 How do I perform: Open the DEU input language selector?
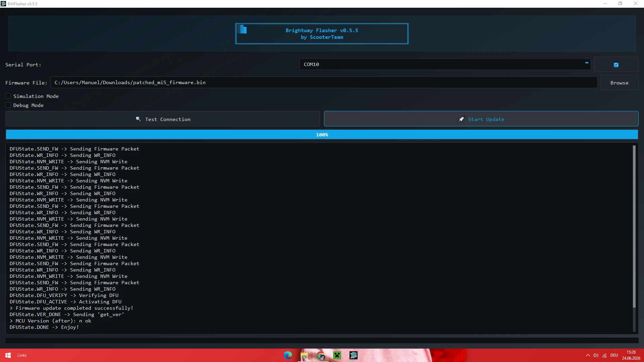(x=614, y=355)
